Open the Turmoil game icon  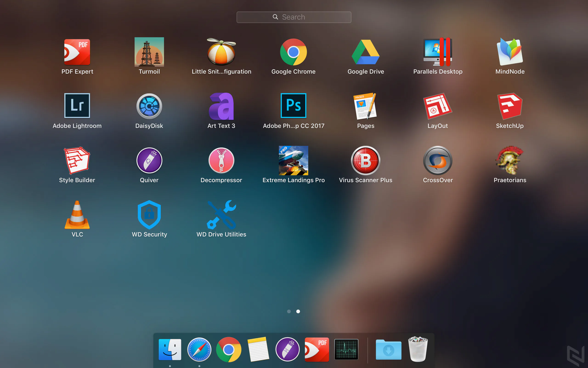point(149,52)
